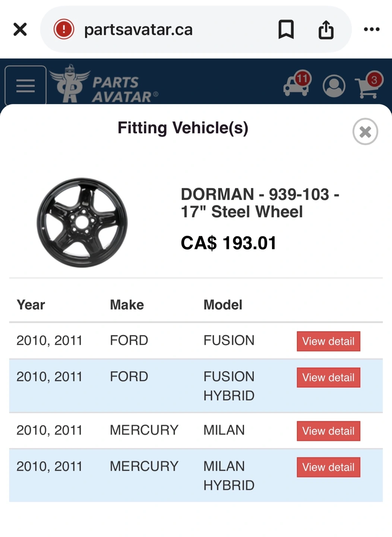View detail for Mercury Milan Hybrid
The width and height of the screenshot is (392, 537).
328,467
